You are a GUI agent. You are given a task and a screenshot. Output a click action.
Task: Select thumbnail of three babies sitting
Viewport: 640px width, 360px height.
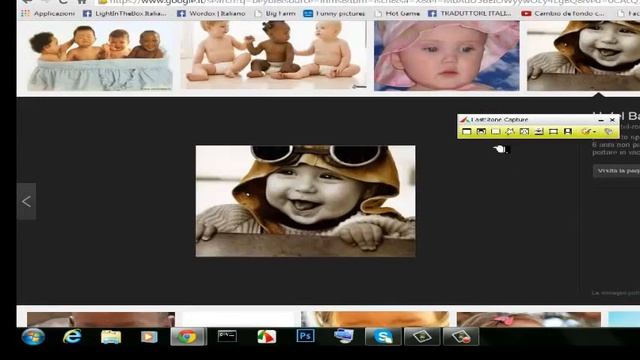(274, 55)
